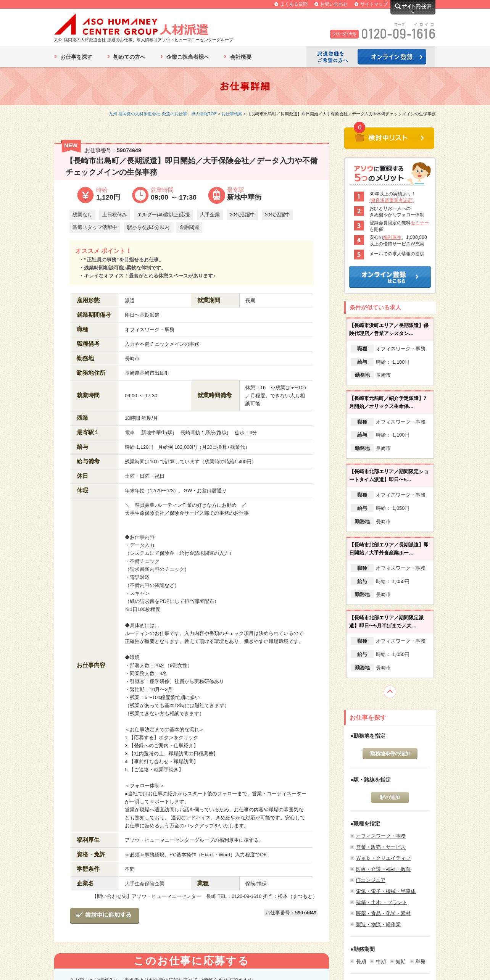Click オンライン登録はこちら in the merits box
Viewport: 490px width, 980px height.
click(390, 277)
